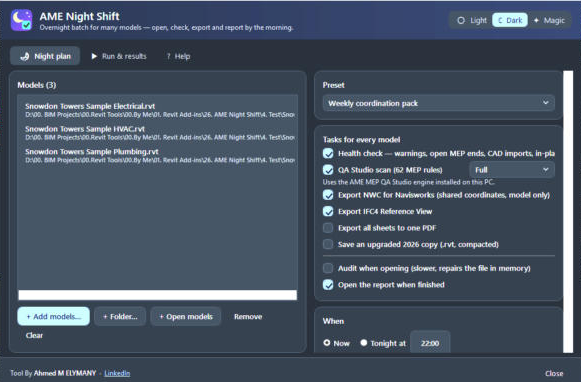Click the play icon on Run & results
The height and width of the screenshot is (382, 581).
pos(94,56)
